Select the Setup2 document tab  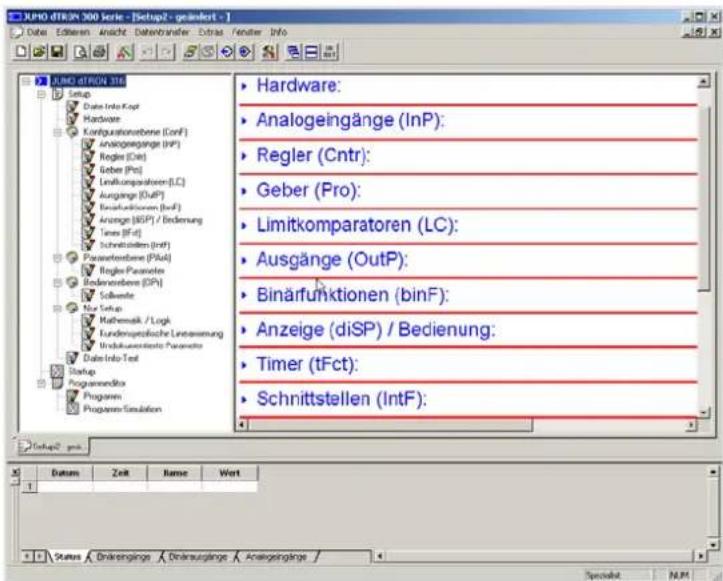53,446
